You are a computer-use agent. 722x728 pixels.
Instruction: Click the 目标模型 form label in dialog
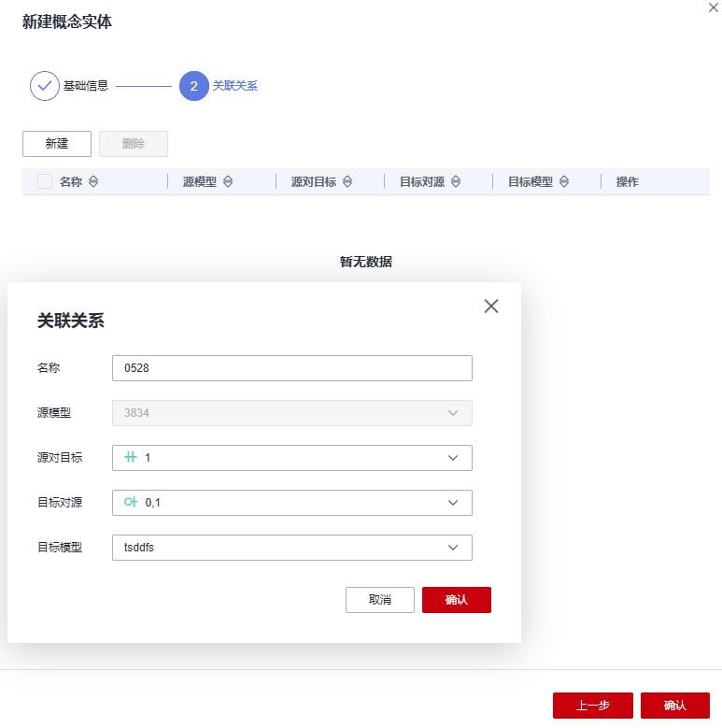point(60,548)
